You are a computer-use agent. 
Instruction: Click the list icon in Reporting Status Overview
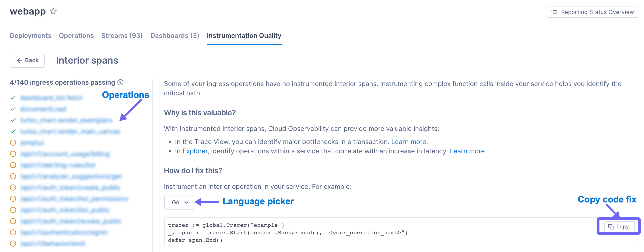[554, 12]
